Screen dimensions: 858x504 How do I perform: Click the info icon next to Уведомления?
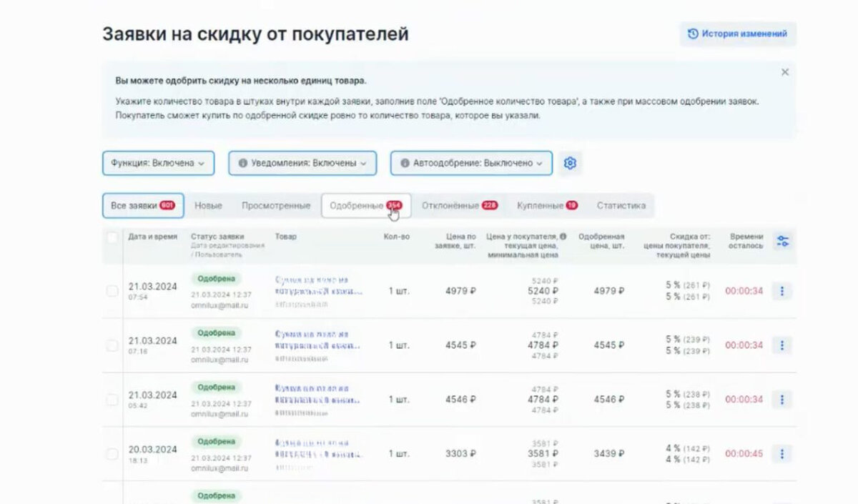(244, 163)
